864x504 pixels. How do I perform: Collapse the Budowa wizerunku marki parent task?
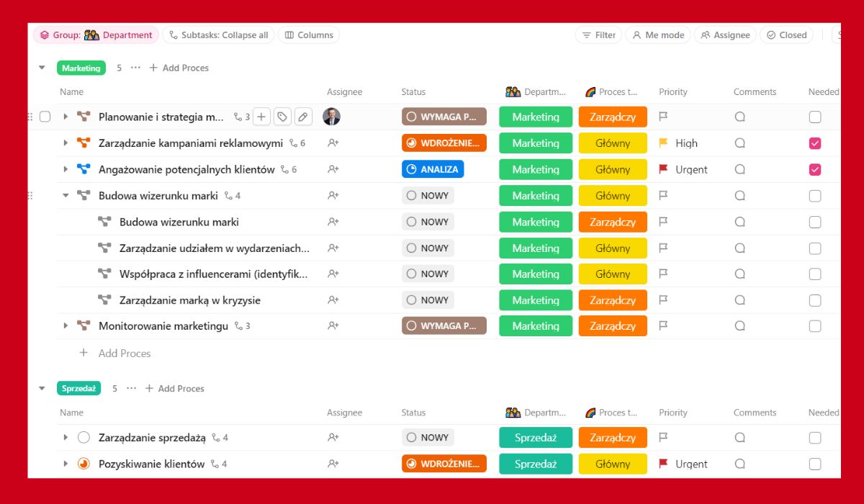click(66, 196)
